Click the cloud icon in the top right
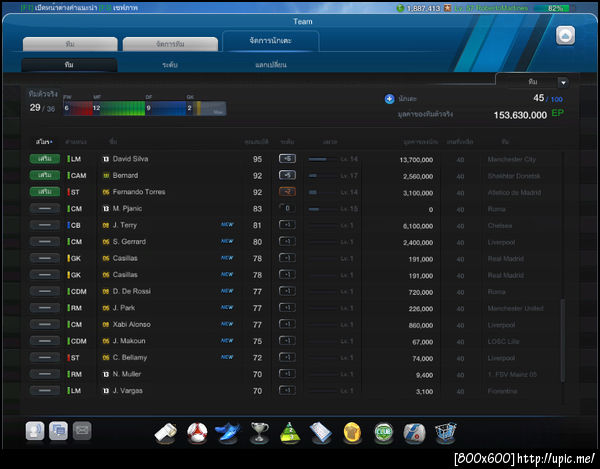The image size is (600, 469). click(x=565, y=36)
